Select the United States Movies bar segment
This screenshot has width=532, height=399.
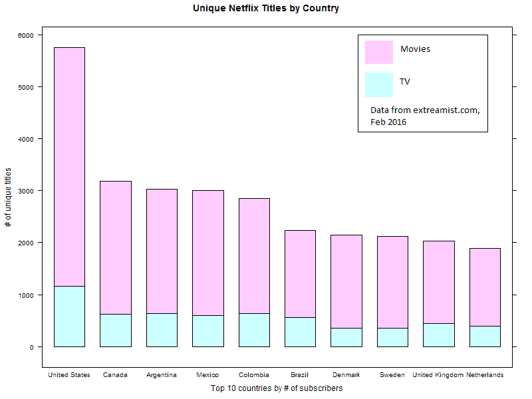69,167
